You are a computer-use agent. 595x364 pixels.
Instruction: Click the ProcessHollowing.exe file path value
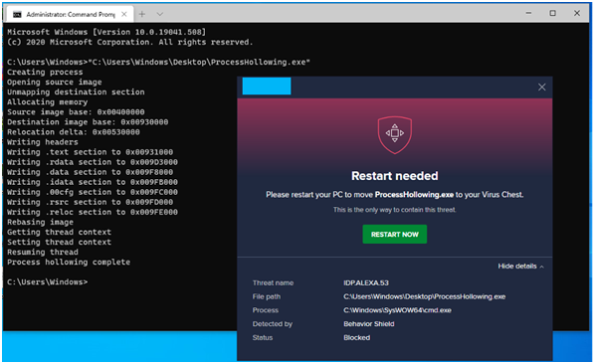424,296
